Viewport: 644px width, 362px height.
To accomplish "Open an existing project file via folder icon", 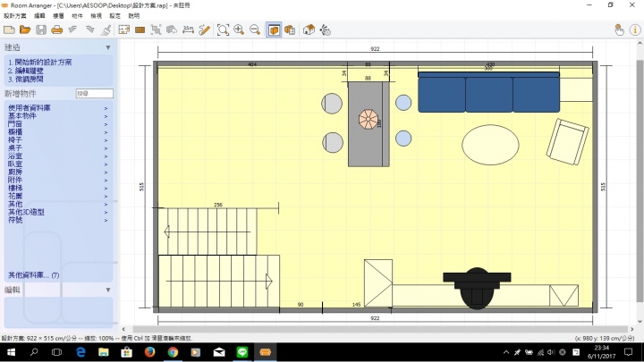I will [x=25, y=30].
